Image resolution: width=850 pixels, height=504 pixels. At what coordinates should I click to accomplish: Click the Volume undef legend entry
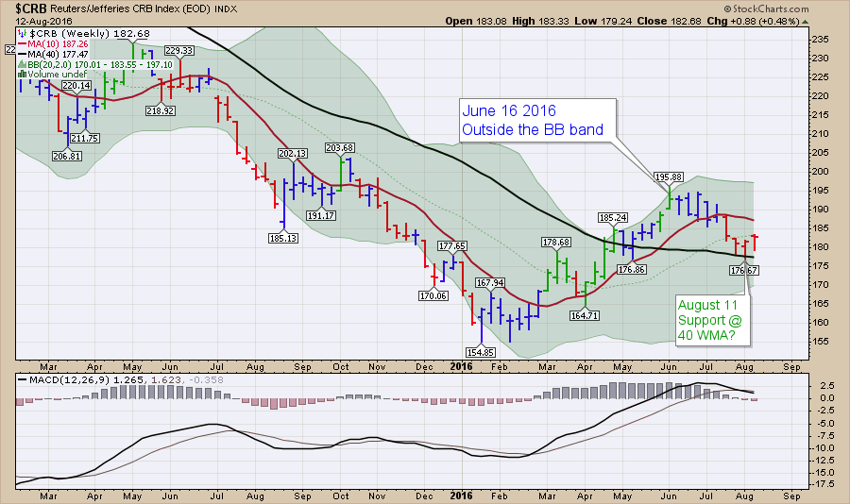tap(53, 75)
